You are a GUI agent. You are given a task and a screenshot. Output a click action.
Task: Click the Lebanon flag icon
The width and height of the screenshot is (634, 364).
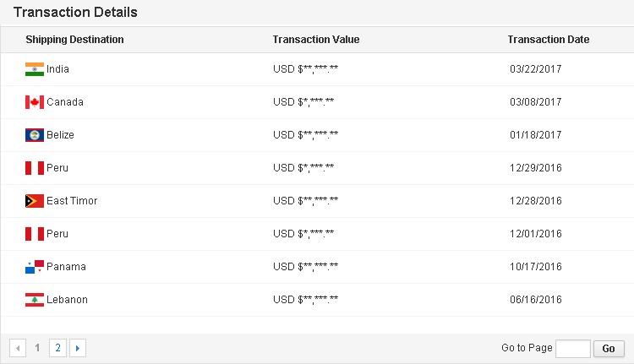click(x=34, y=300)
